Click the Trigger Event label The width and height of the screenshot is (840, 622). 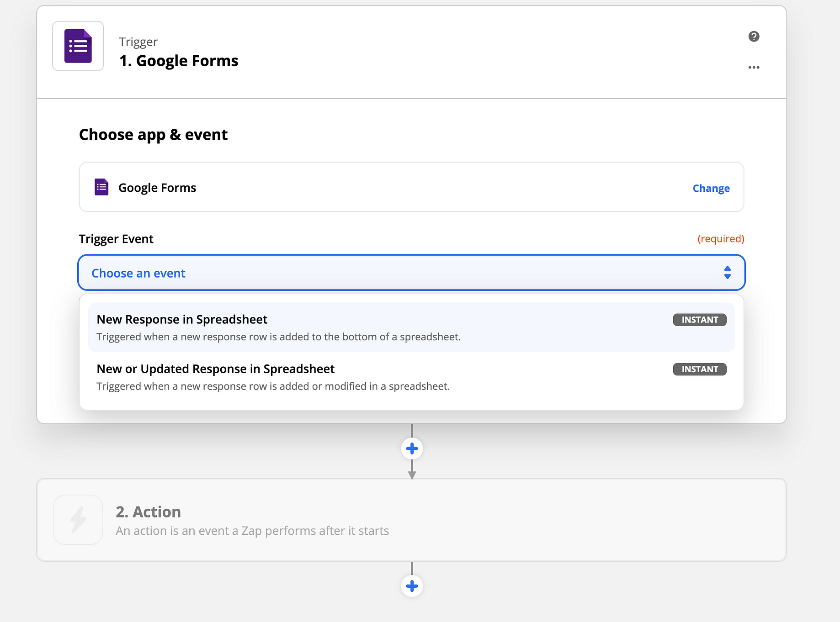(116, 239)
